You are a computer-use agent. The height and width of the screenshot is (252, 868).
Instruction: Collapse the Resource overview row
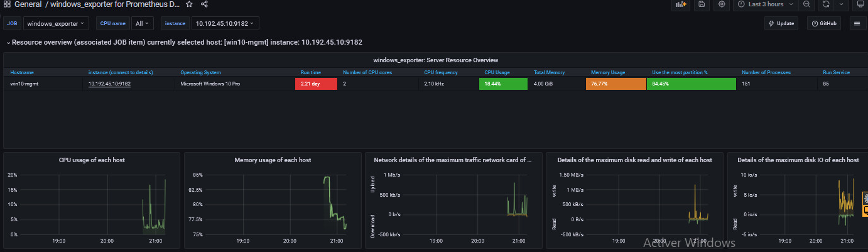click(x=8, y=43)
